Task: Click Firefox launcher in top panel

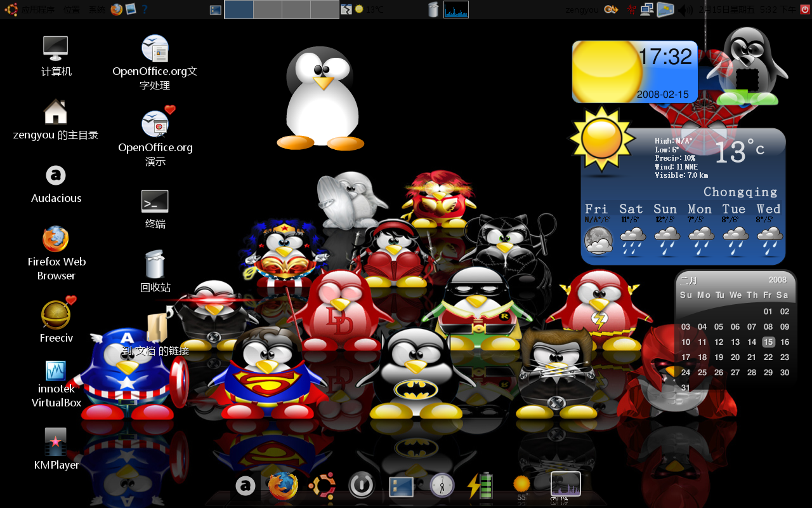Action: pos(116,9)
